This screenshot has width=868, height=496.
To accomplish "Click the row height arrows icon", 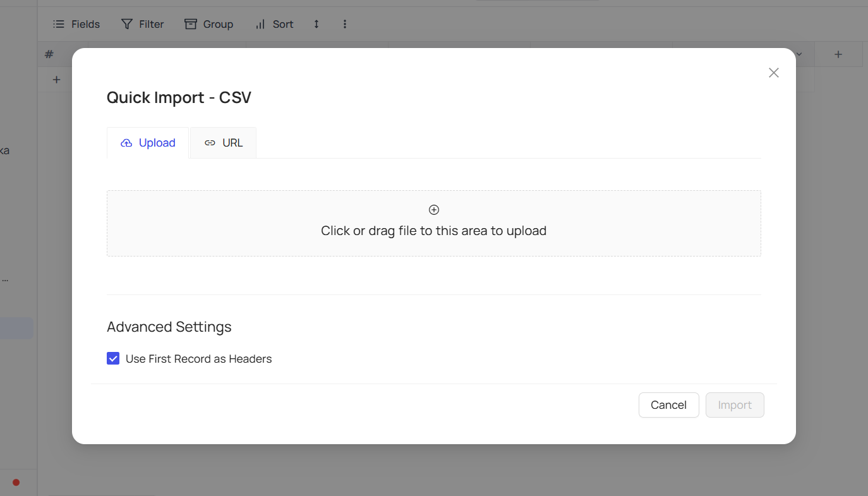I will coord(316,24).
